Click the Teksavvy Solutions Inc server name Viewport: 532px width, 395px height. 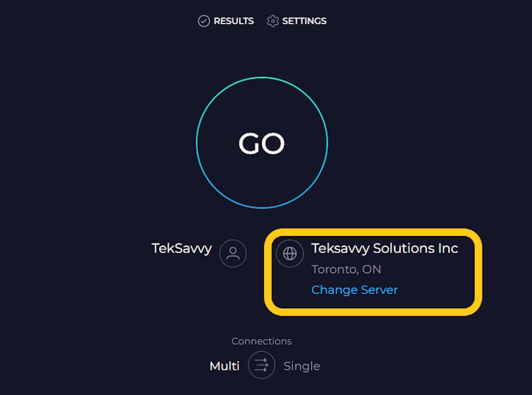coord(384,248)
